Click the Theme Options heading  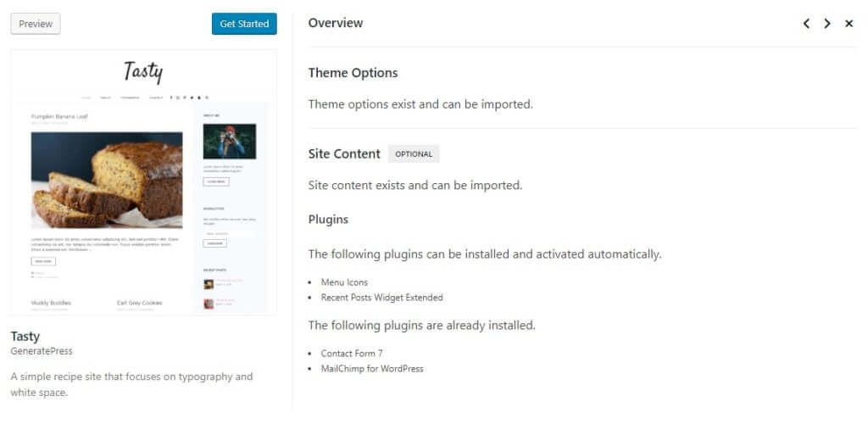pos(353,73)
